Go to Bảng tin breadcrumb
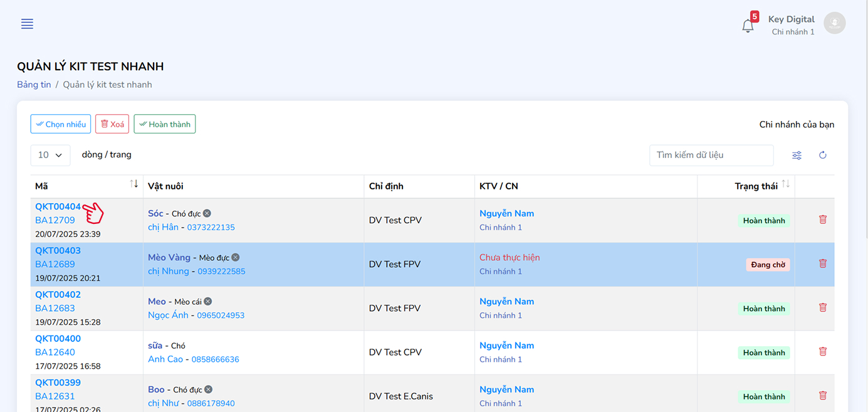868x412 pixels. pyautogui.click(x=34, y=85)
